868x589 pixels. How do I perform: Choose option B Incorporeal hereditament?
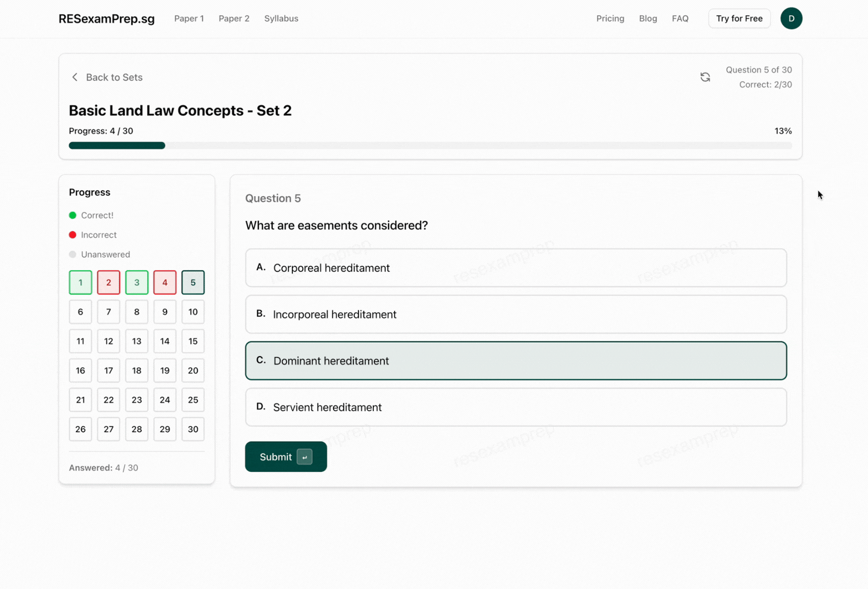[516, 314]
